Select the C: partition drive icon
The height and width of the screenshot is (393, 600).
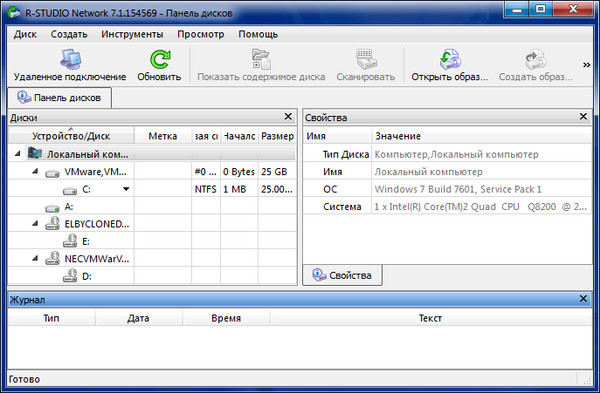click(70, 190)
